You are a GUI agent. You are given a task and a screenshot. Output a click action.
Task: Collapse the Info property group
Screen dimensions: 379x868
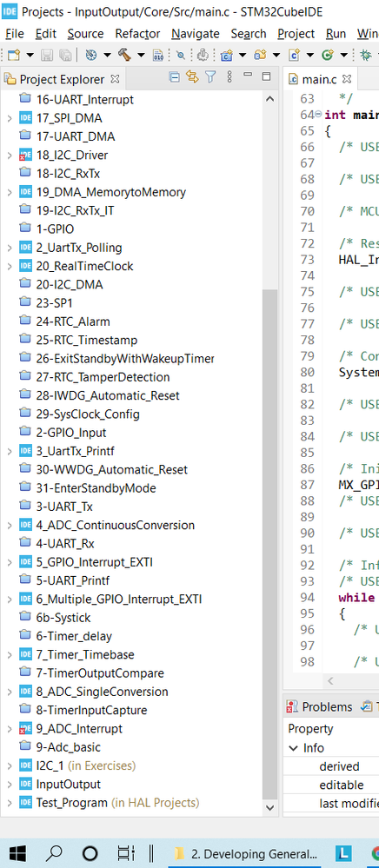[293, 748]
